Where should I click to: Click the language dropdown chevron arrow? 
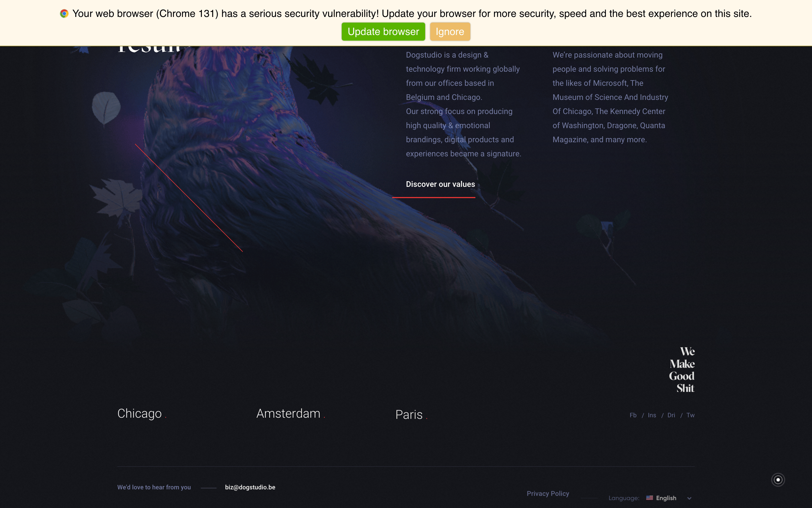click(689, 498)
